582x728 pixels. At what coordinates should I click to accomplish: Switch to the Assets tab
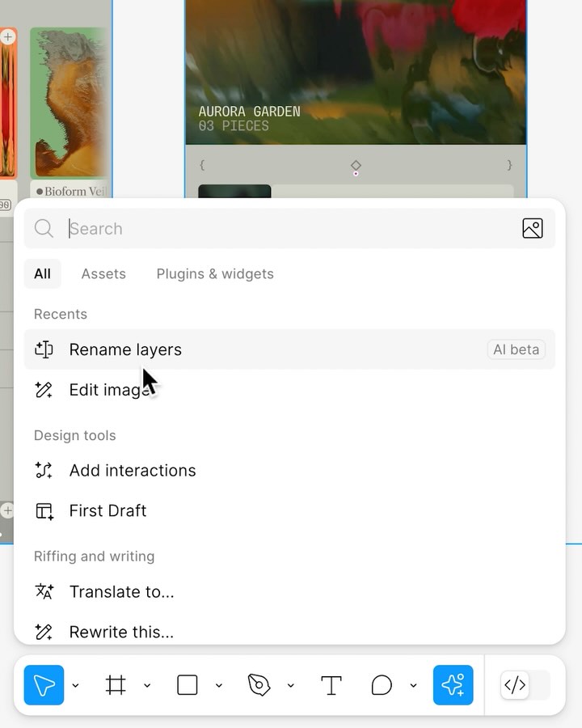click(x=103, y=274)
